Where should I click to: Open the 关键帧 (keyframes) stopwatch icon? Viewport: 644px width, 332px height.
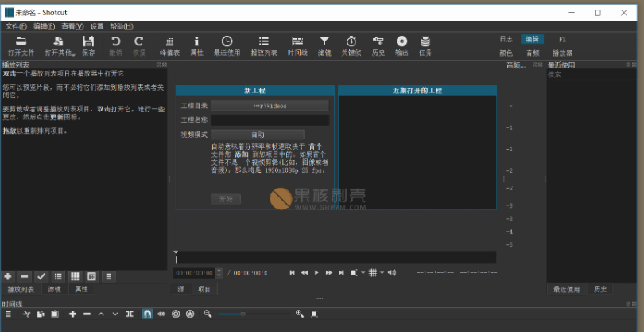[x=351, y=45]
